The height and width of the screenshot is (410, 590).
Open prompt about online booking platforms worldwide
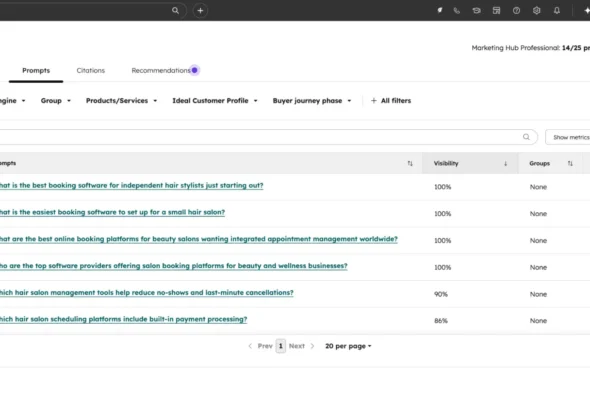199,239
